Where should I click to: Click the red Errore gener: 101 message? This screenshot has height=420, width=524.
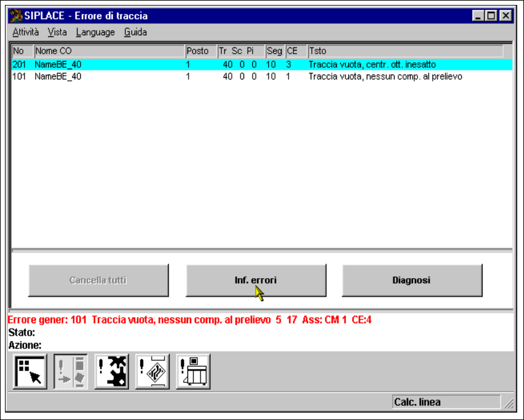point(189,320)
